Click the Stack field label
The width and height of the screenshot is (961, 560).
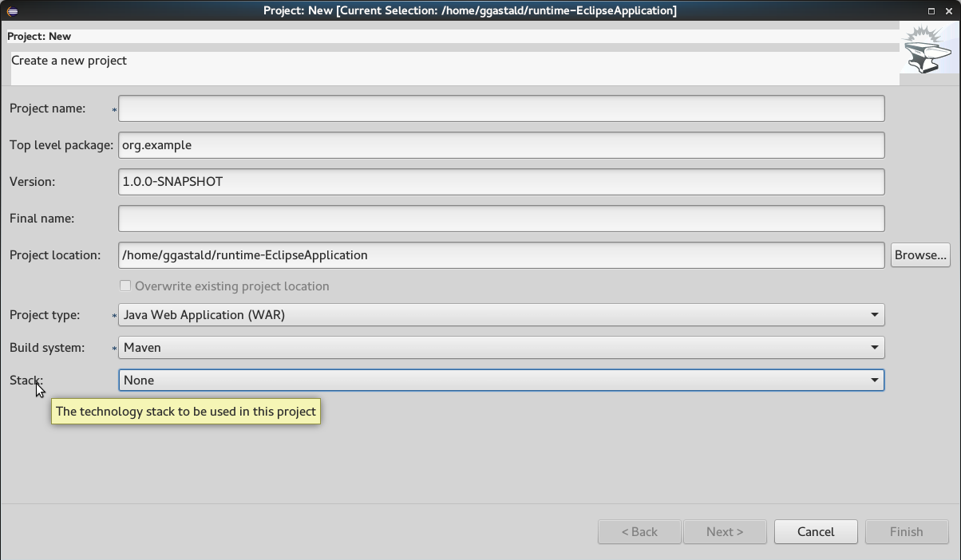tap(26, 381)
